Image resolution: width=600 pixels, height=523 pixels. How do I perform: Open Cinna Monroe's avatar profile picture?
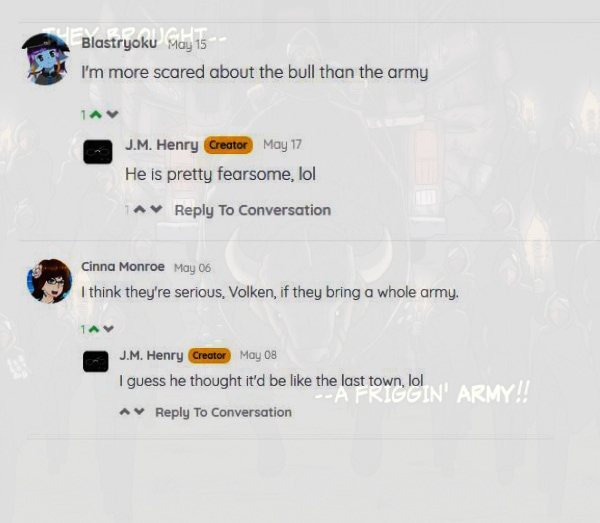pos(49,281)
